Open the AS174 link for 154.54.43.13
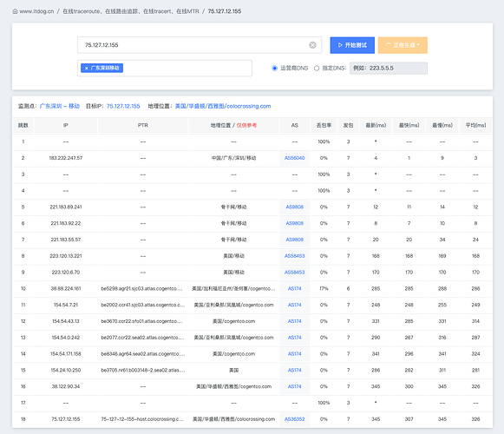Viewport: 504px width, 434px height. [294, 321]
